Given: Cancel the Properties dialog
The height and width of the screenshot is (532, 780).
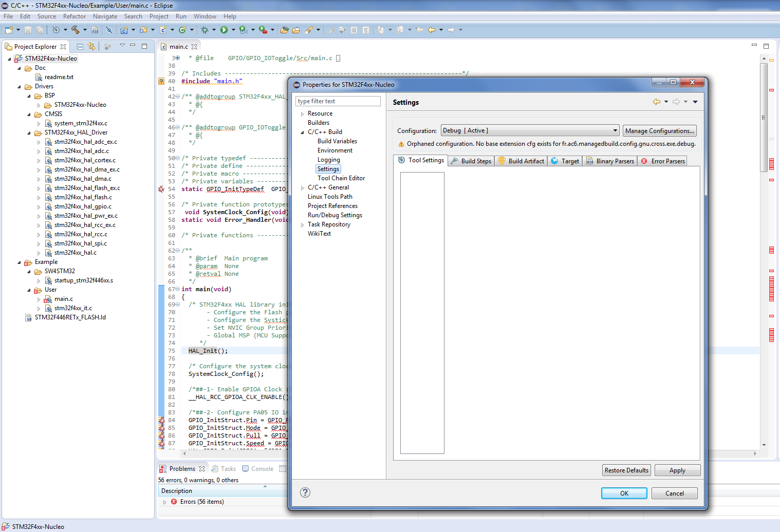Looking at the screenshot, I should tap(675, 493).
